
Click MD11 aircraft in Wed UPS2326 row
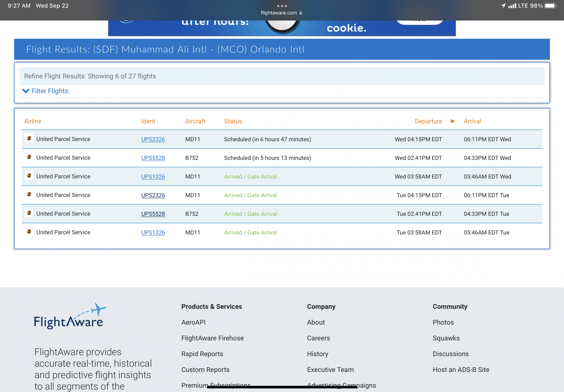(193, 139)
